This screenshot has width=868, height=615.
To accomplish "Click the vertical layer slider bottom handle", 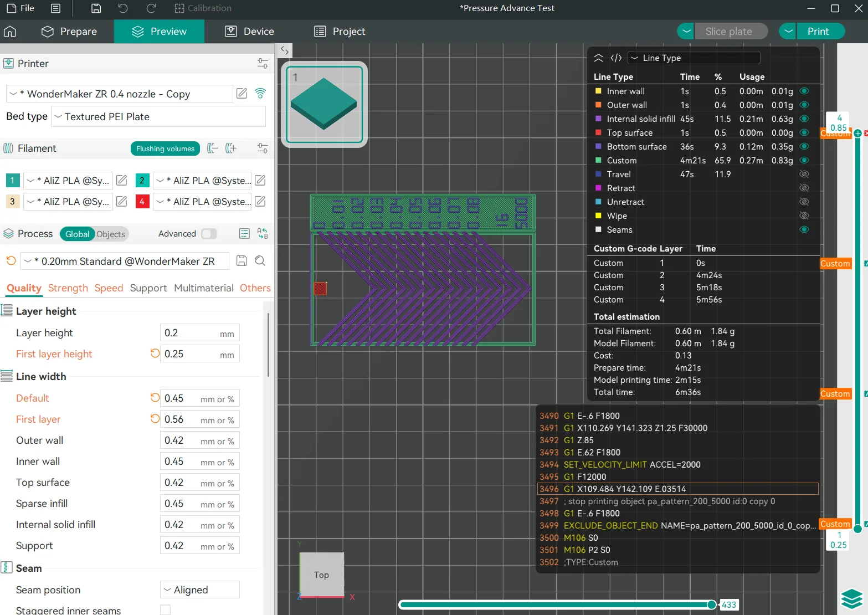I will [x=857, y=529].
